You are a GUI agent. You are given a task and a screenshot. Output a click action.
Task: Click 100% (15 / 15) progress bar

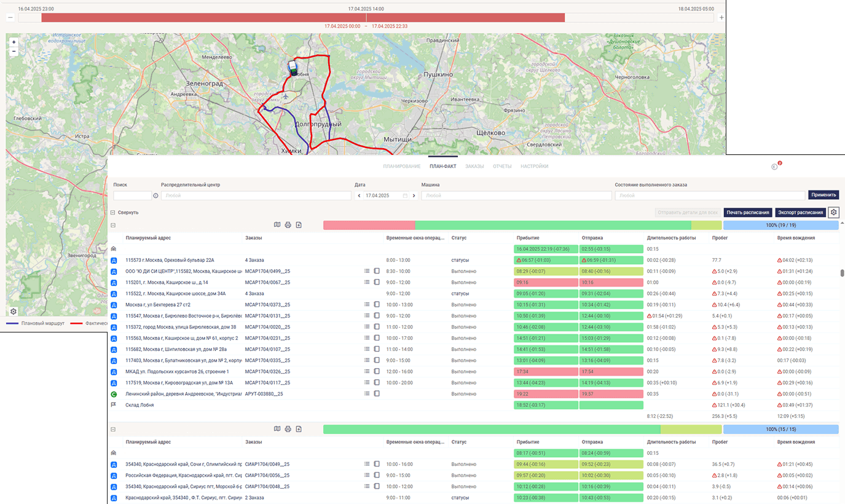(x=781, y=429)
